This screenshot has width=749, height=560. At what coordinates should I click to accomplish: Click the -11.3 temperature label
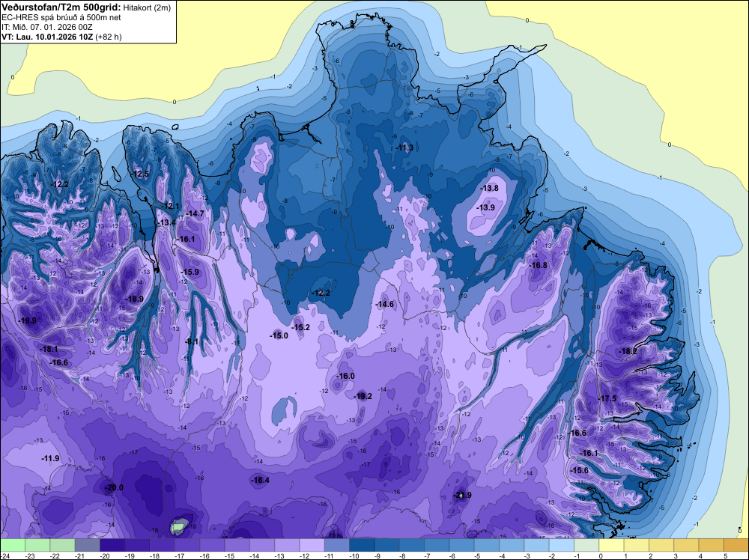404,147
